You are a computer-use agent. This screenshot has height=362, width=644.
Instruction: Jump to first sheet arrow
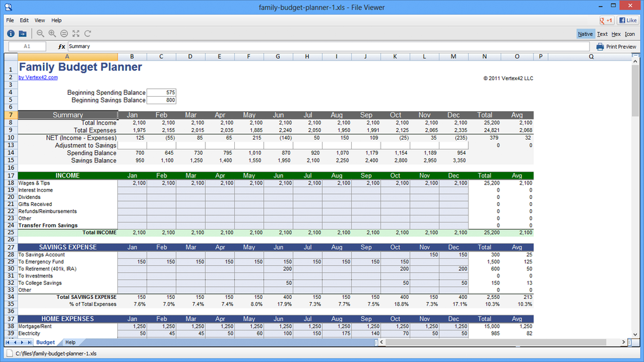[8, 342]
